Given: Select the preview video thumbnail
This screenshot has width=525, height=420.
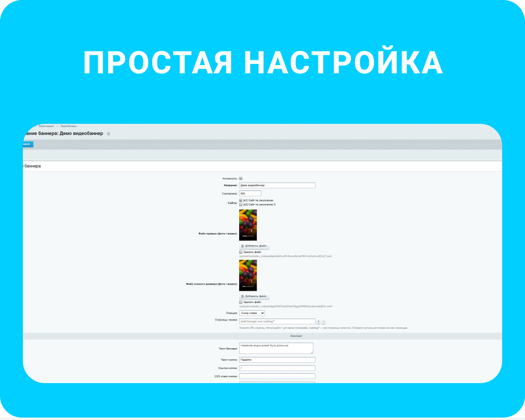Looking at the screenshot, I should click(248, 224).
